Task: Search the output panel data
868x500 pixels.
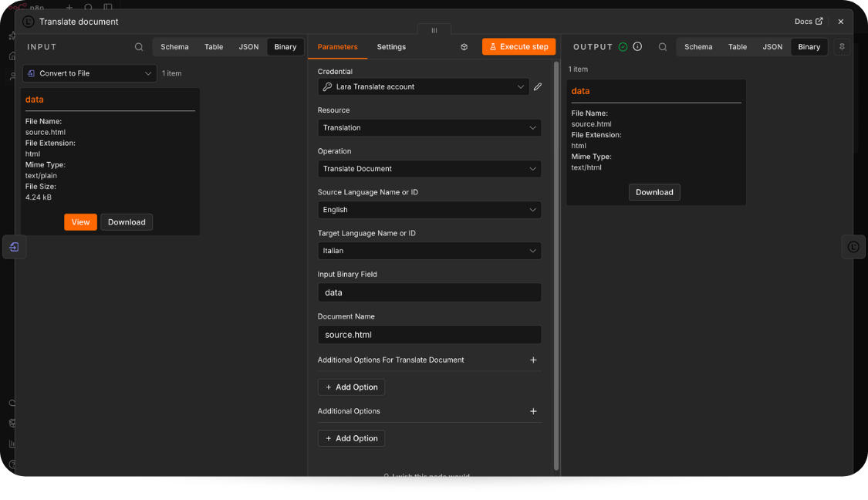Action: click(663, 47)
